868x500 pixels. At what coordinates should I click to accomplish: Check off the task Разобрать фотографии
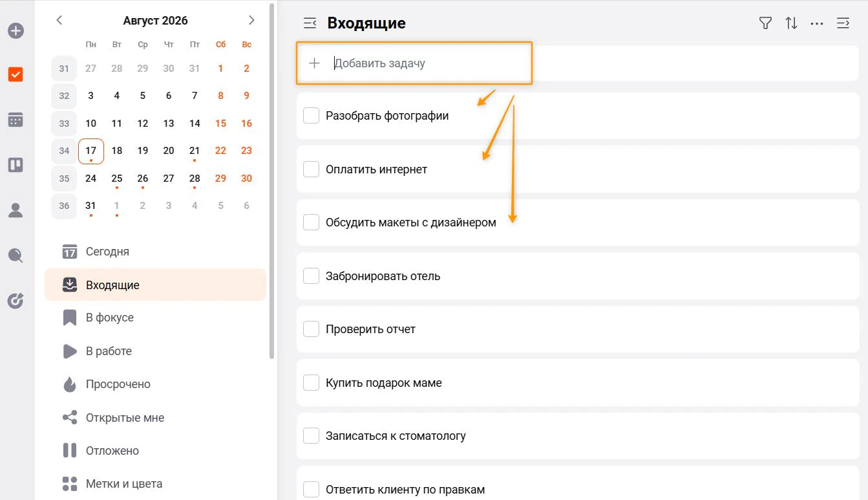[312, 116]
